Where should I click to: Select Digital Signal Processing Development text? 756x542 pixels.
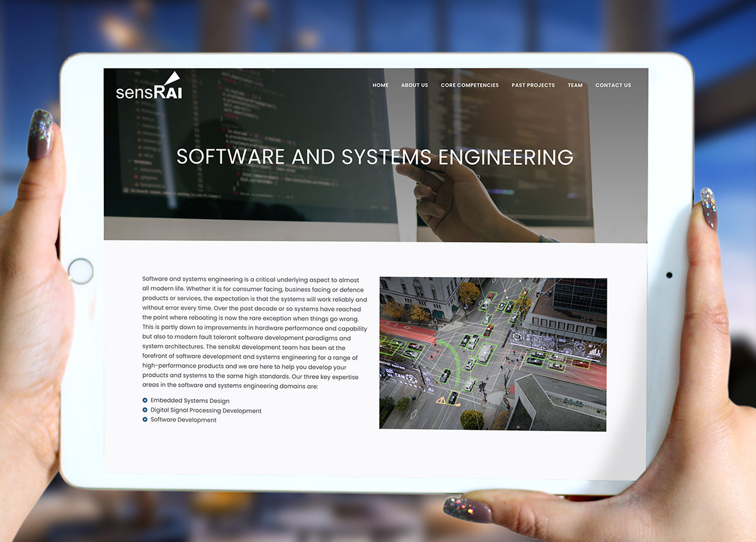click(x=205, y=410)
